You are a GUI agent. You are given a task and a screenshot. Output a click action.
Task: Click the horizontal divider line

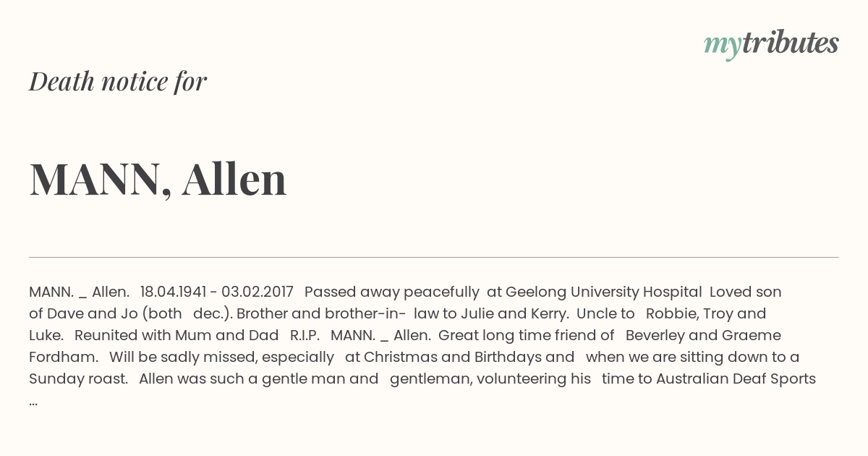coord(434,257)
